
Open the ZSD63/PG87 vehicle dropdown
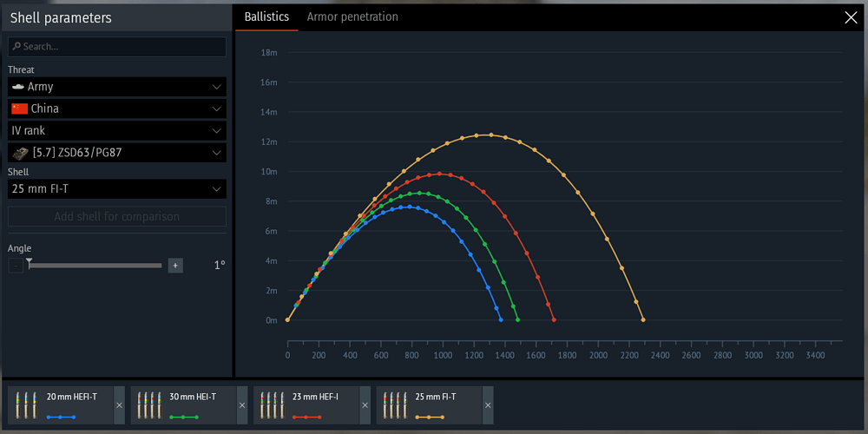tap(116, 153)
